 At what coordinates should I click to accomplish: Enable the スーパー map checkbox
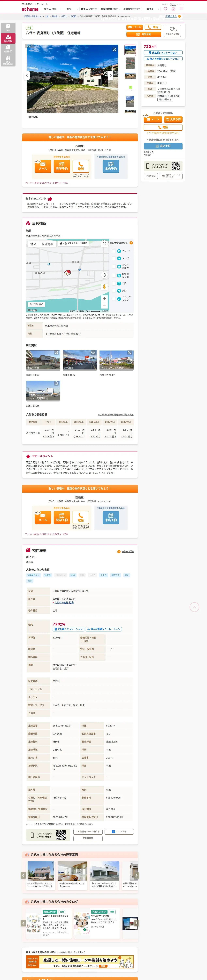114,258
